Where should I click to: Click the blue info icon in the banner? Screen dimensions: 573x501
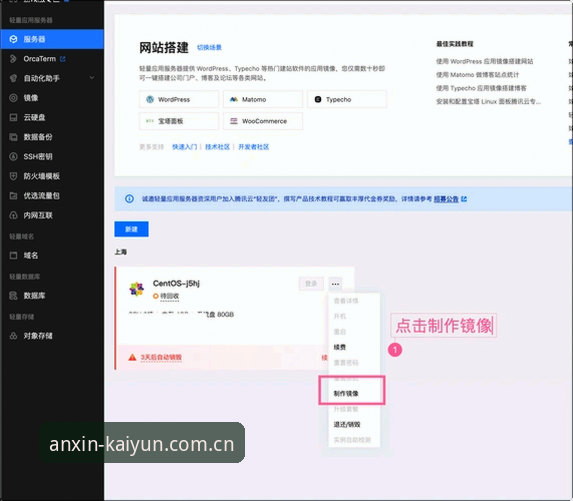[x=129, y=199]
